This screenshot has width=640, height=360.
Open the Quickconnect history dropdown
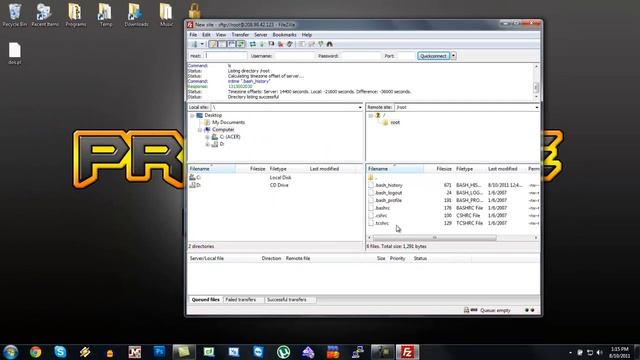[x=453, y=56]
